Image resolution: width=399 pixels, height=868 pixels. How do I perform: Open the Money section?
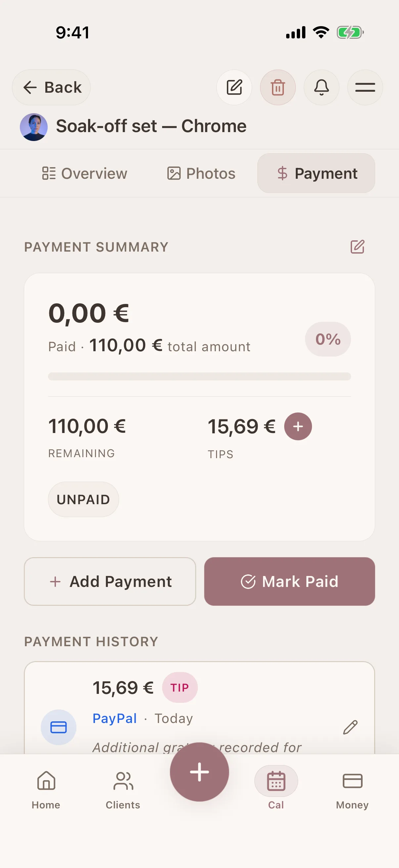[x=352, y=790]
